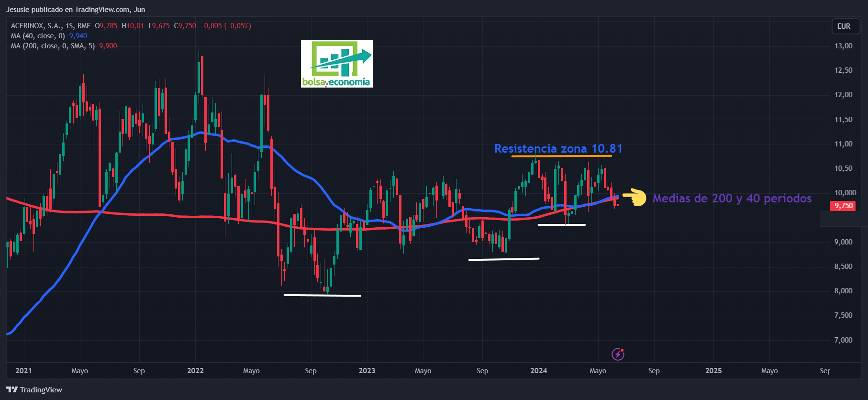Select the MA (200, close, 0, SMA, 5) legend
The height and width of the screenshot is (400, 868).
pos(53,46)
